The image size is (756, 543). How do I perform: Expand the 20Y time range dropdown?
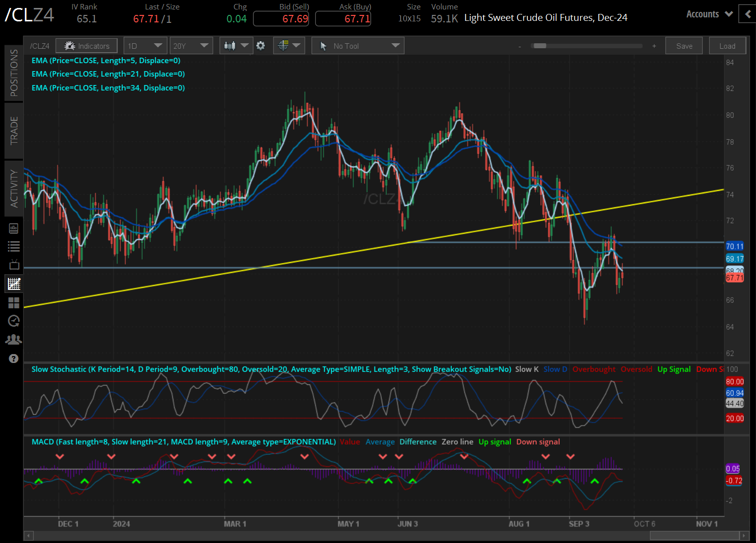(191, 46)
